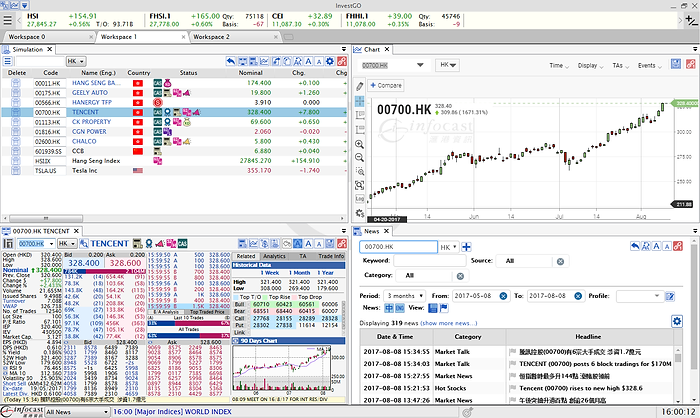Clear the To date 2017-08-08
Screen dimensions: 700x418
click(x=578, y=296)
